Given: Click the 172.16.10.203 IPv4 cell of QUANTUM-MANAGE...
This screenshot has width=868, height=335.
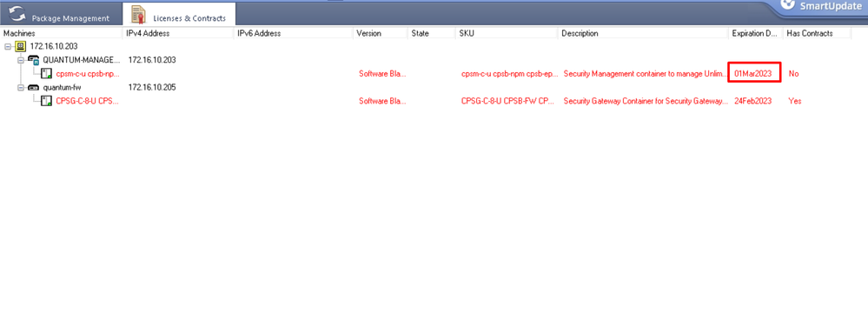Looking at the screenshot, I should tap(152, 59).
